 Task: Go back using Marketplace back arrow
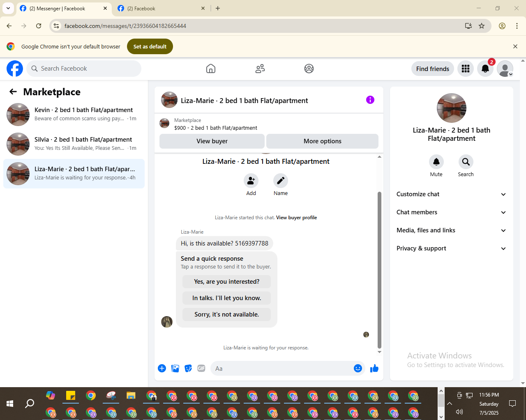[x=13, y=92]
